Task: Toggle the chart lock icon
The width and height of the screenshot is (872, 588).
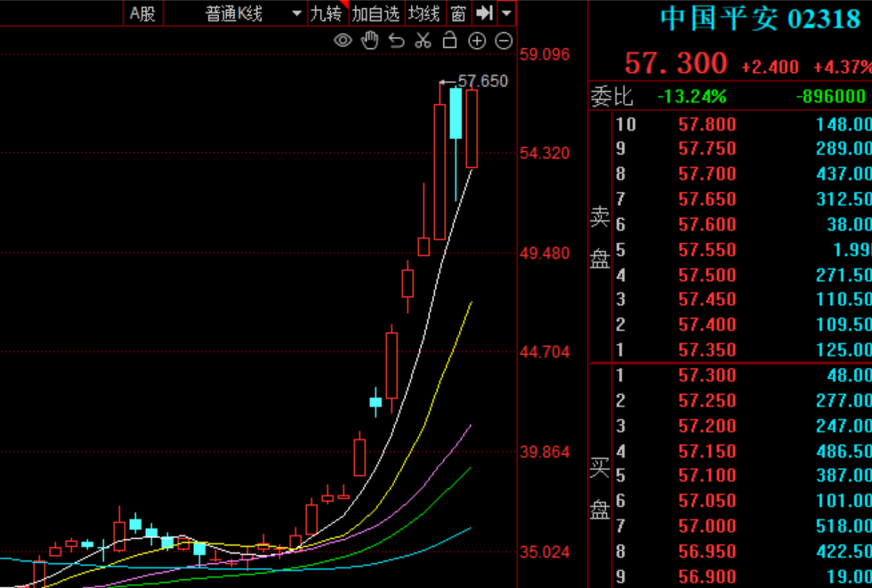Action: point(449,40)
